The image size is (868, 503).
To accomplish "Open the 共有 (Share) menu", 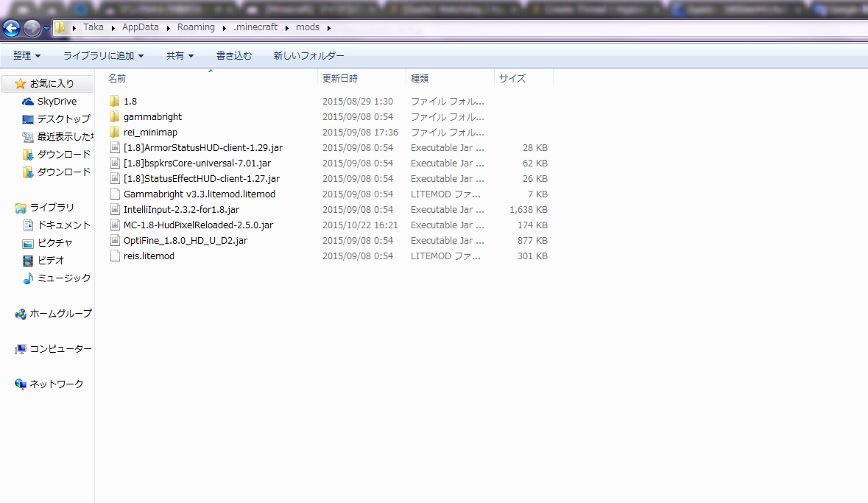I will coord(180,56).
